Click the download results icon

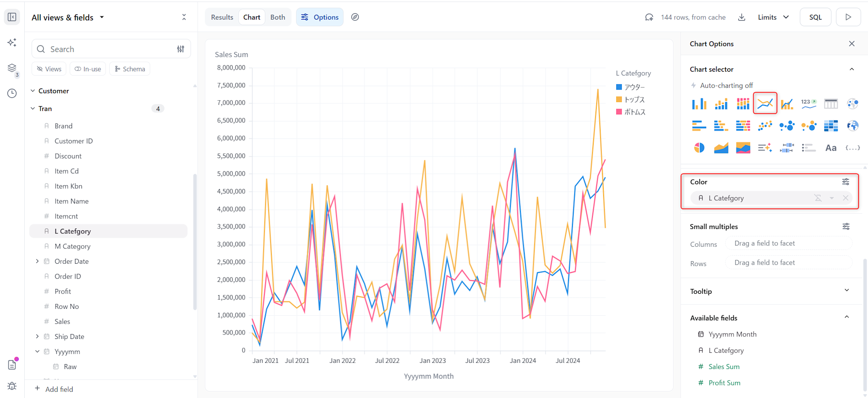click(742, 17)
